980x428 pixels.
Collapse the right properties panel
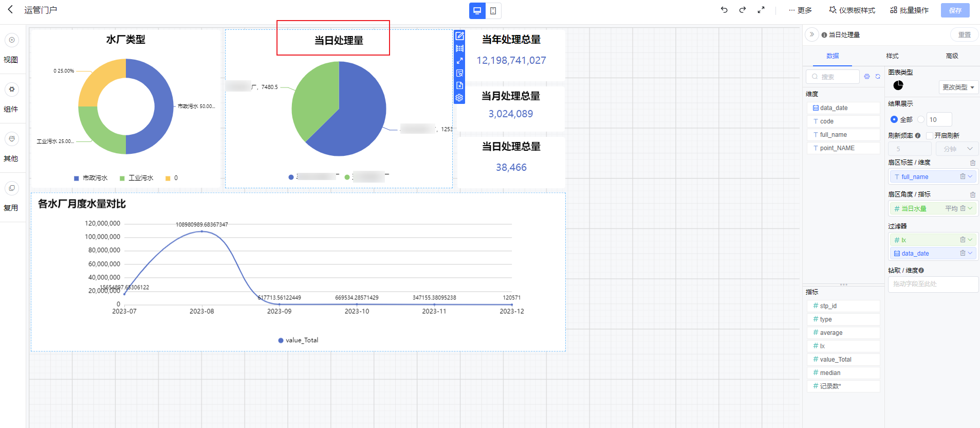pyautogui.click(x=811, y=34)
